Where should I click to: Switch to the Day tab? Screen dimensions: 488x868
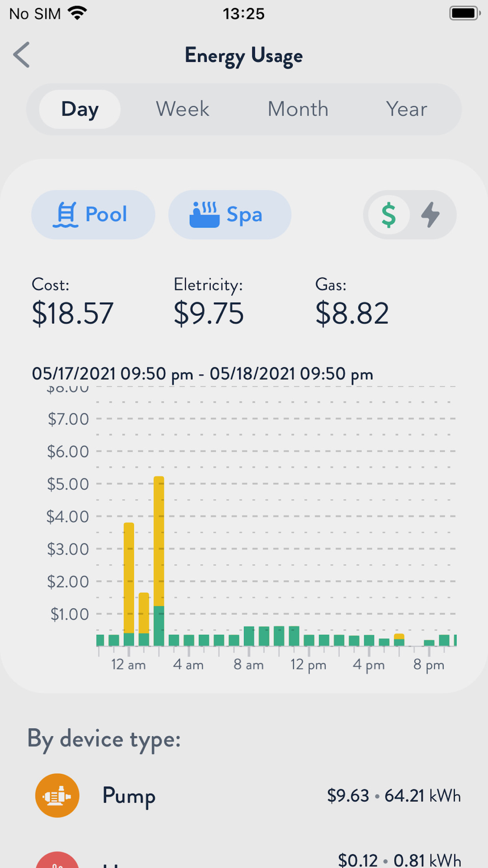[x=80, y=109]
